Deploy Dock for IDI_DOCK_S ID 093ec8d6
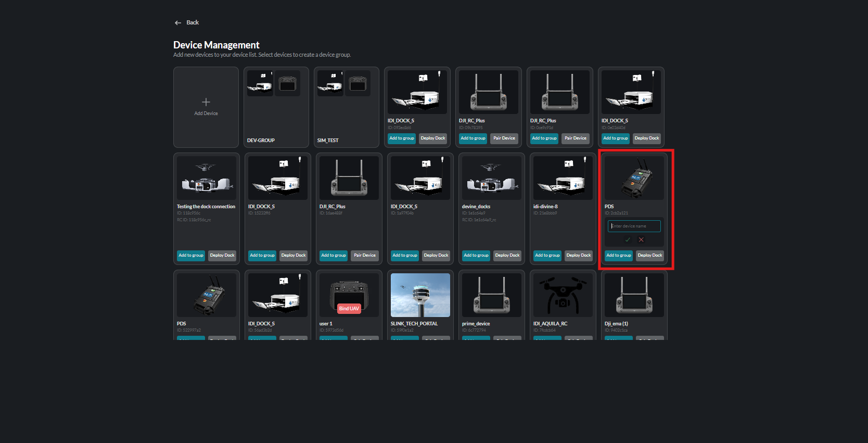The width and height of the screenshot is (868, 443). [433, 138]
